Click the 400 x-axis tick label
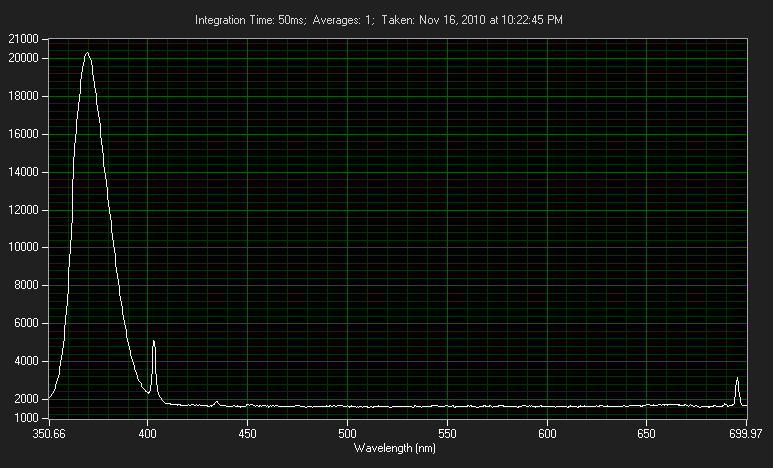This screenshot has width=773, height=468. [x=147, y=434]
